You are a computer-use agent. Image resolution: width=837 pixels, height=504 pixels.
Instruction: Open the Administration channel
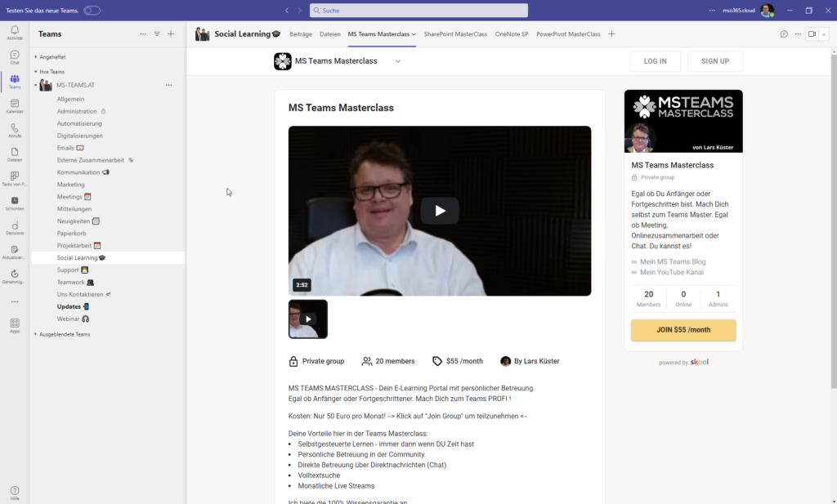point(77,111)
